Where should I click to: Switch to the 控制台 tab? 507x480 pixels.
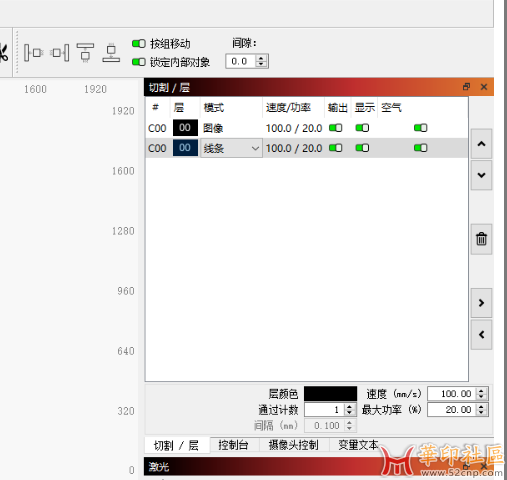tap(233, 445)
